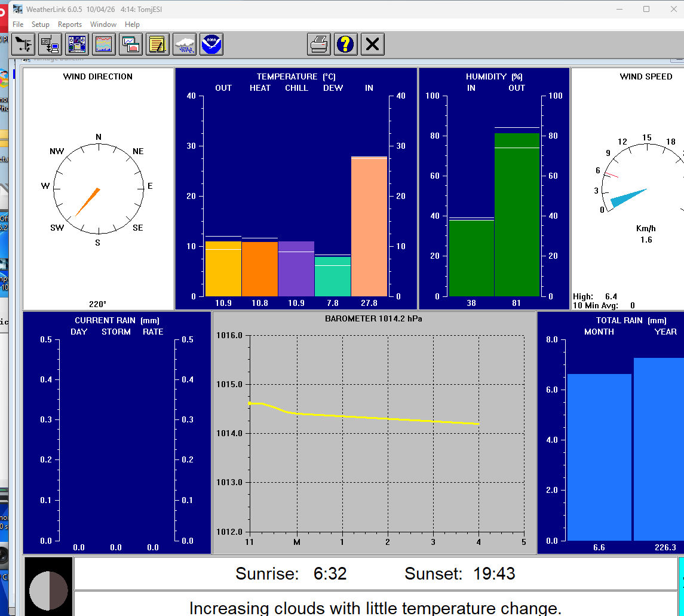This screenshot has width=684, height=616.
Task: Click the indoor temperature bar labeled IN
Action: pos(369,226)
